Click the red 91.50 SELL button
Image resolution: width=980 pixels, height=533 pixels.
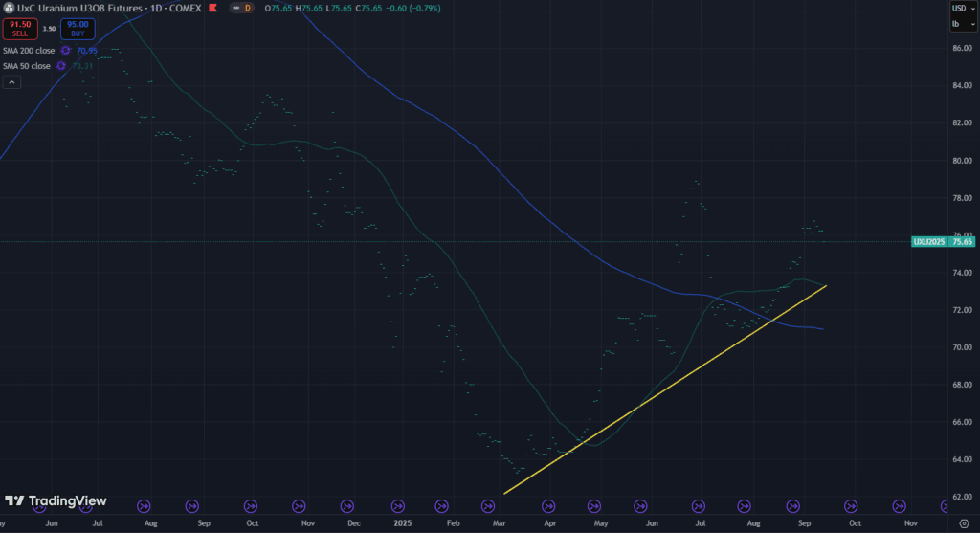click(x=20, y=28)
